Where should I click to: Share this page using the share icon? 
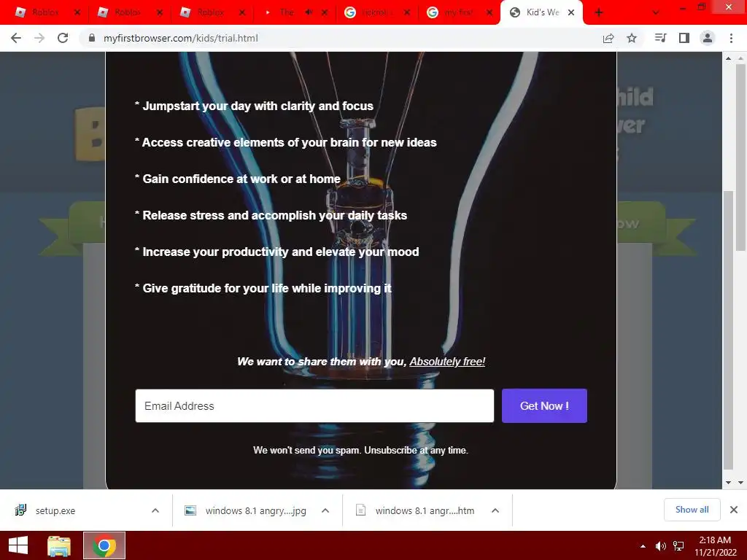(x=608, y=38)
